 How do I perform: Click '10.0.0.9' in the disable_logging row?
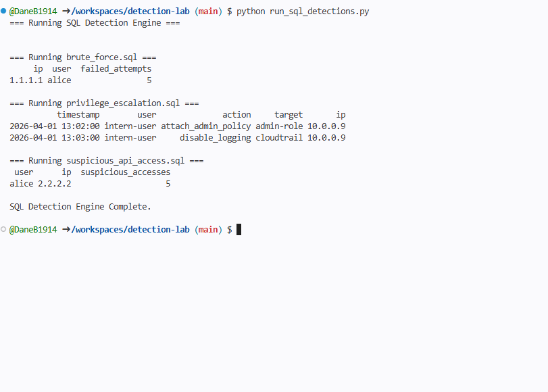pyautogui.click(x=326, y=138)
